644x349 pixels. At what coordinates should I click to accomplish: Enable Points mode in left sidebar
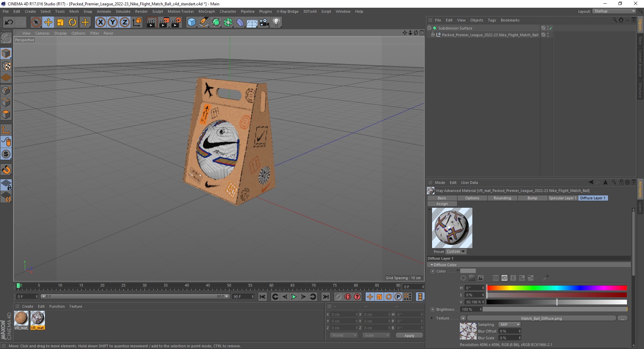click(x=6, y=90)
